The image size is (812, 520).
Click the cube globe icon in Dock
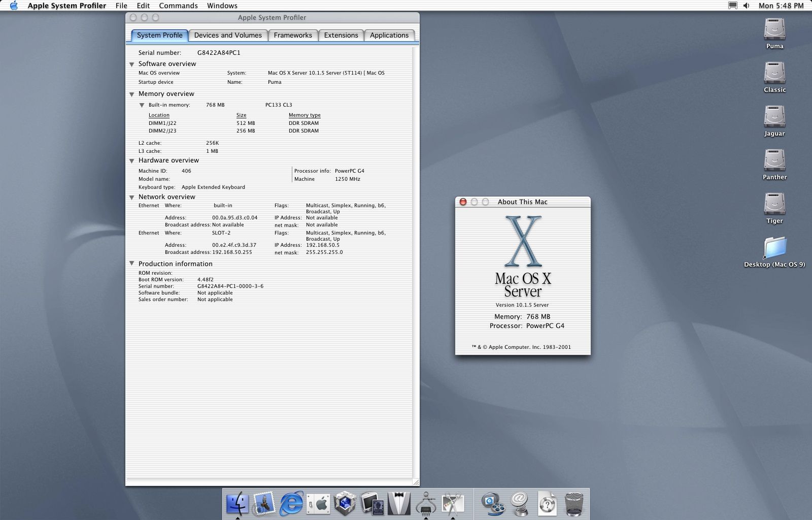pos(345,504)
